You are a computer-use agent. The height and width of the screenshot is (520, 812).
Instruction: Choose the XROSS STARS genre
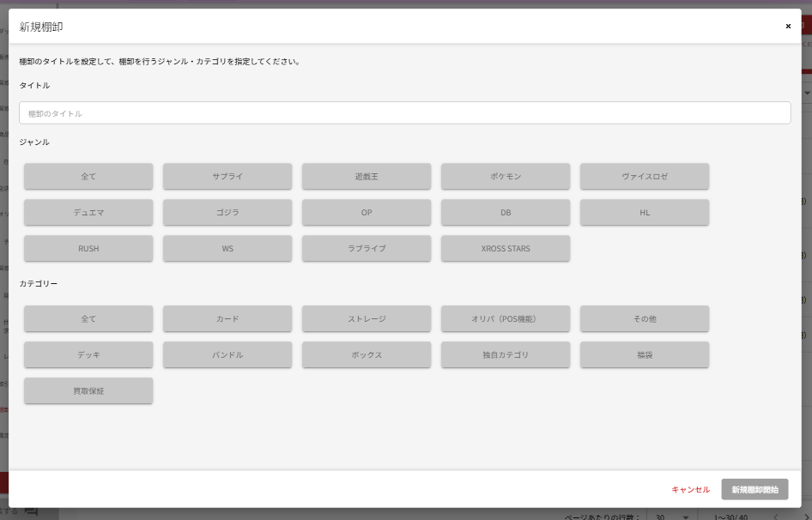click(x=506, y=249)
